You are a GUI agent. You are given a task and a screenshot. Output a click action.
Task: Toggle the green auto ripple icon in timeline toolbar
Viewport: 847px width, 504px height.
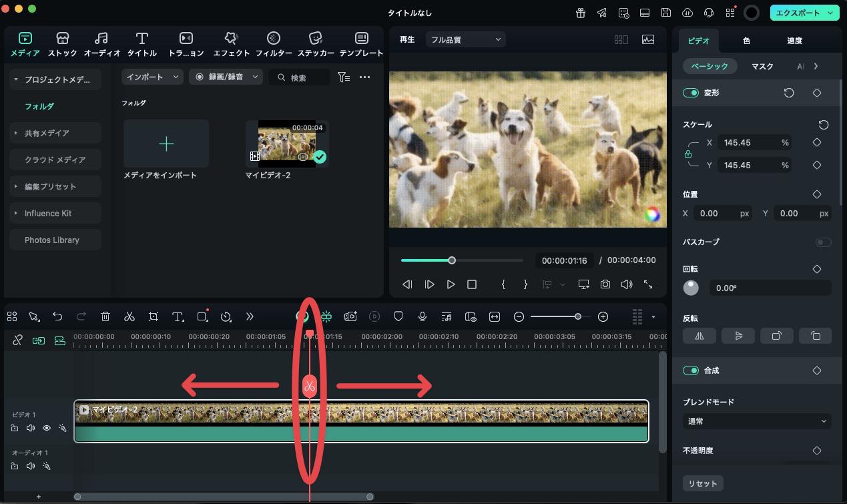click(x=326, y=316)
